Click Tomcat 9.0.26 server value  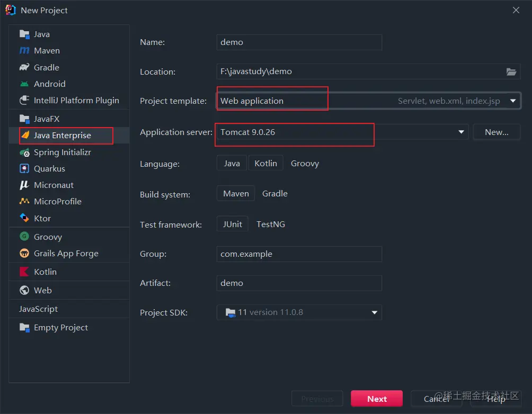(x=247, y=132)
